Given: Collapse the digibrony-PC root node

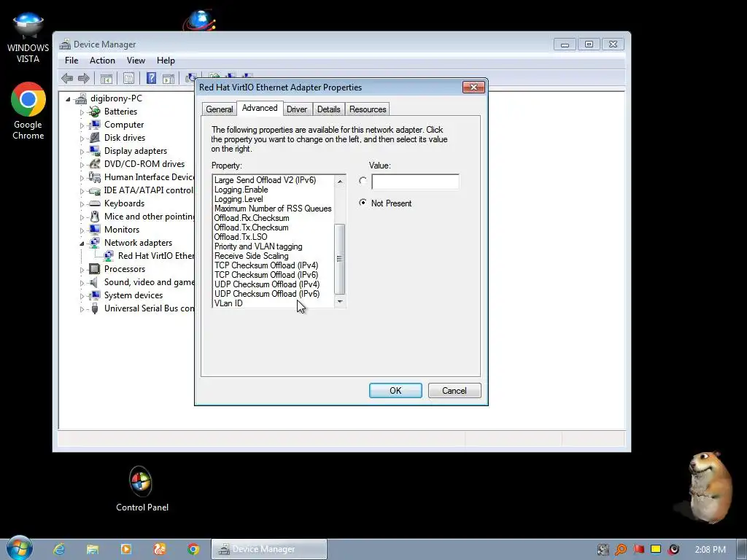Looking at the screenshot, I should click(x=68, y=99).
